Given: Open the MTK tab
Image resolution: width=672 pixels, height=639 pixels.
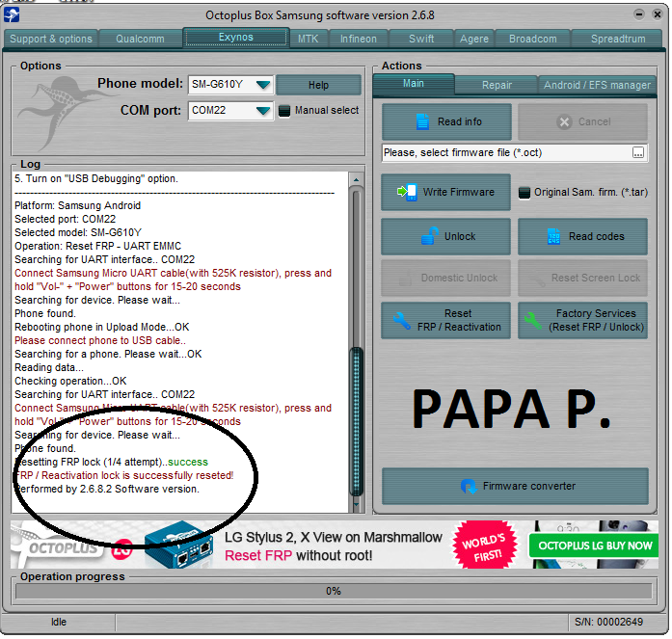Looking at the screenshot, I should (x=309, y=39).
